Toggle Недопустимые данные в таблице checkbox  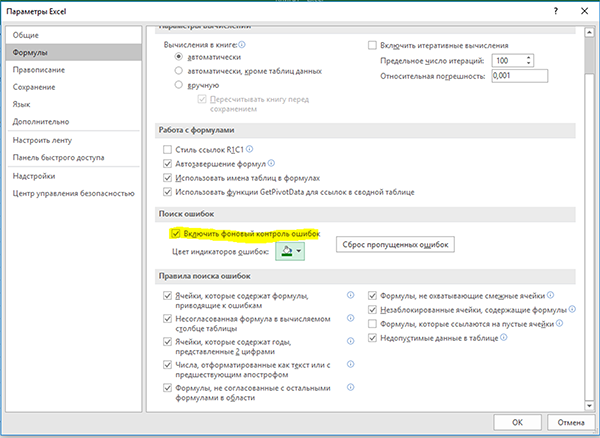click(372, 338)
